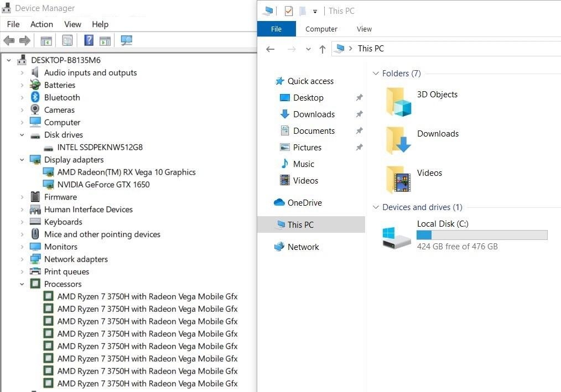Open the Action menu
561x392 pixels.
click(41, 24)
